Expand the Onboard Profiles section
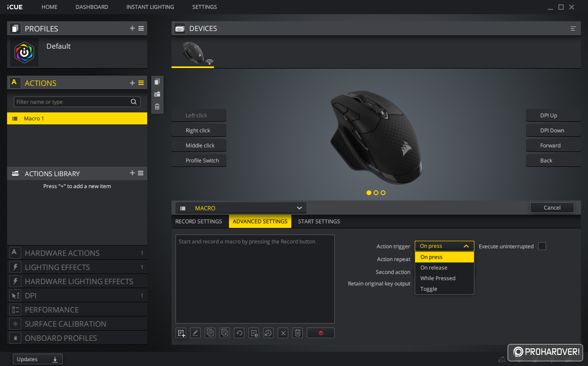The height and width of the screenshot is (366, 588). click(x=77, y=338)
